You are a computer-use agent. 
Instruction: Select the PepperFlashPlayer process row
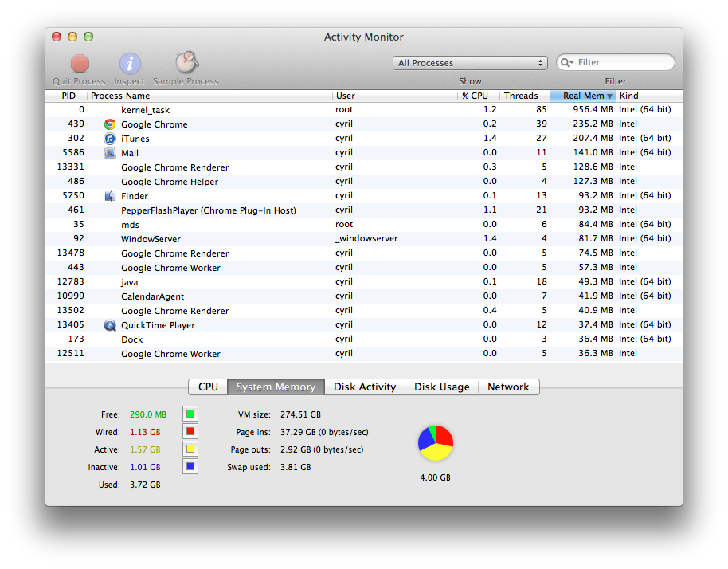point(364,210)
